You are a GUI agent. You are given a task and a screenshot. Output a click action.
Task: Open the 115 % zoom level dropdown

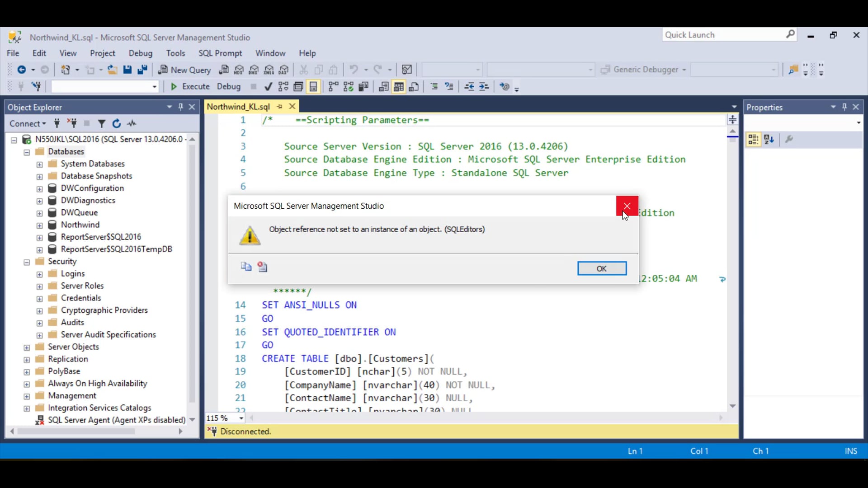(241, 418)
